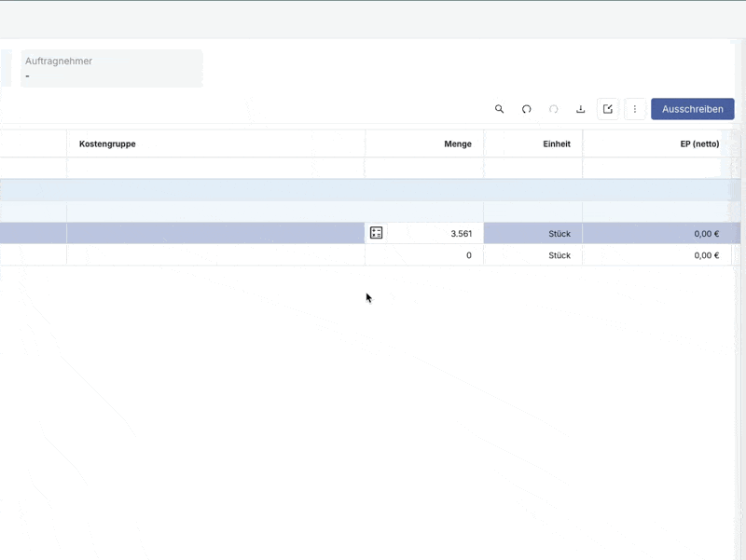This screenshot has width=746, height=560.
Task: Click Stück unit in the last row
Action: 559,255
